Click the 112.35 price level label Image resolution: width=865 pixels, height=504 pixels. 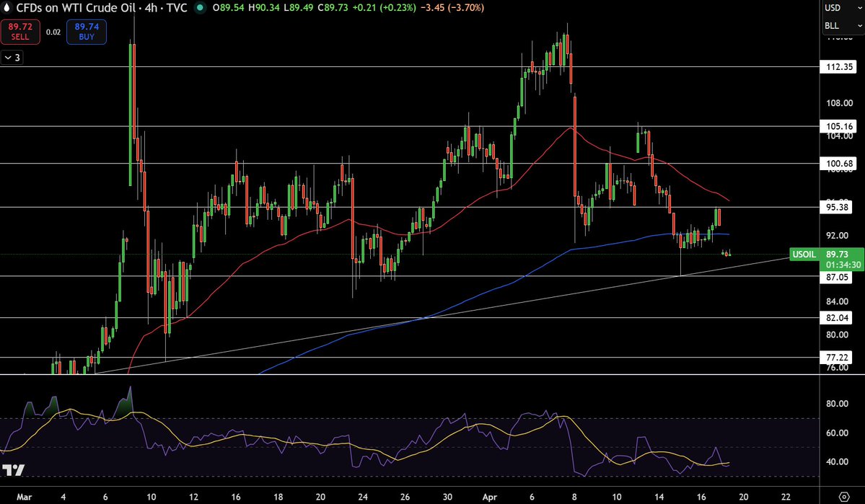coord(839,67)
